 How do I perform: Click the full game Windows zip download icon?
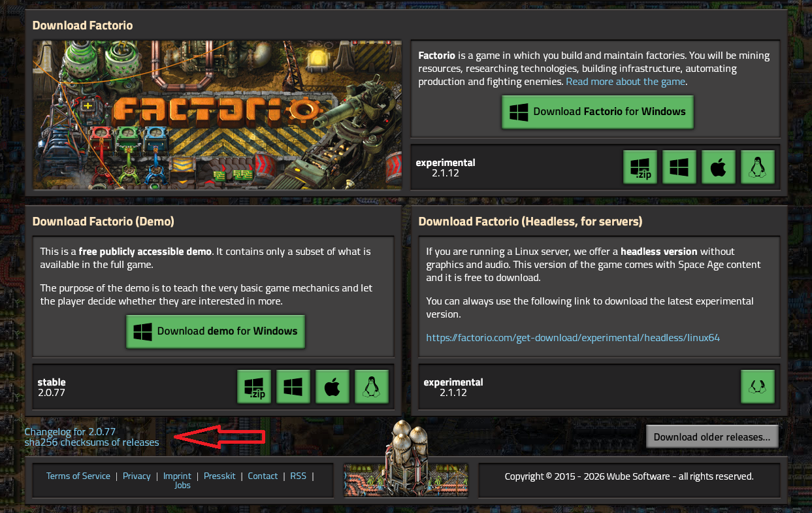tap(640, 167)
